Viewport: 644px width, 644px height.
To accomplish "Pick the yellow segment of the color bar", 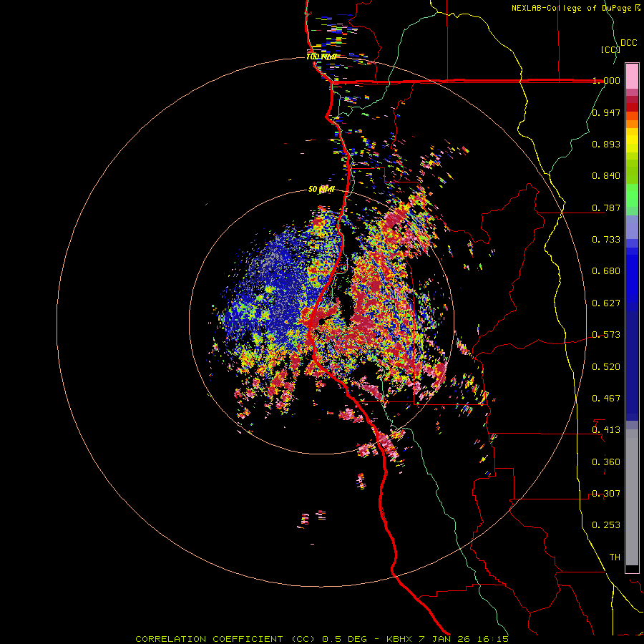I will 632,140.
